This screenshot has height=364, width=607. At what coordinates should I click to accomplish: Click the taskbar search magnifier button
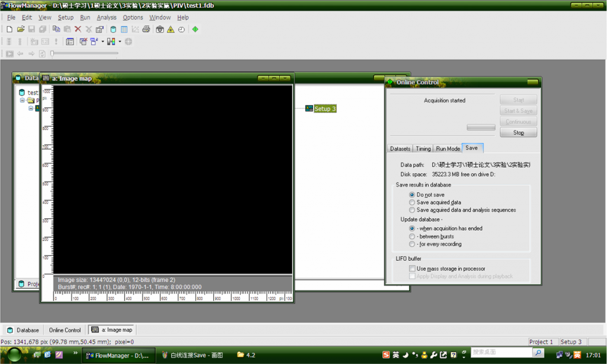(538, 352)
